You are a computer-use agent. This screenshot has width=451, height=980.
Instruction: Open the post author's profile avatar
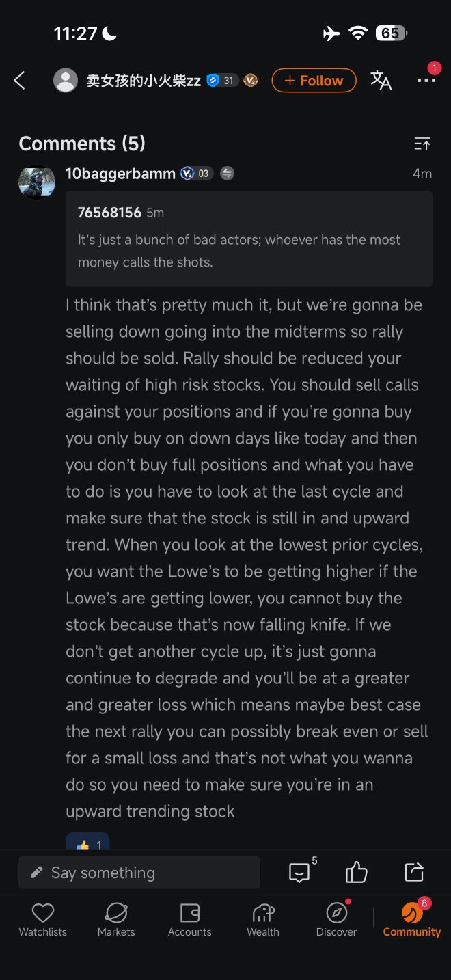(x=66, y=81)
